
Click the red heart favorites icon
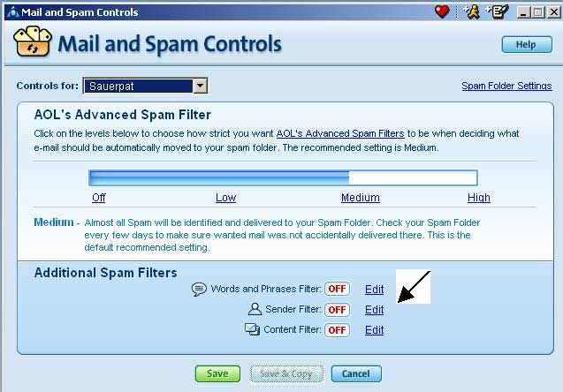click(x=442, y=11)
